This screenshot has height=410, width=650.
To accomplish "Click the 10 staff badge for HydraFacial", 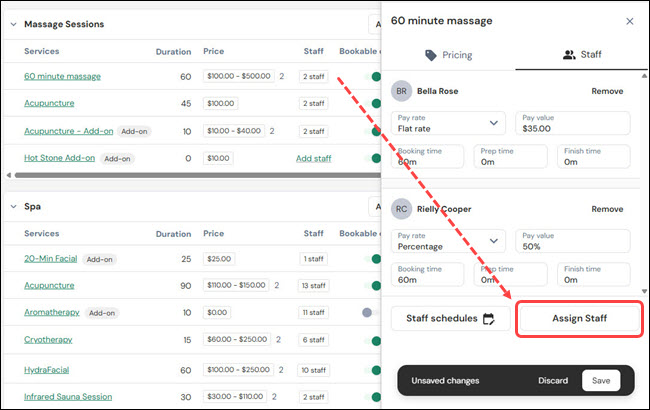I will 313,370.
